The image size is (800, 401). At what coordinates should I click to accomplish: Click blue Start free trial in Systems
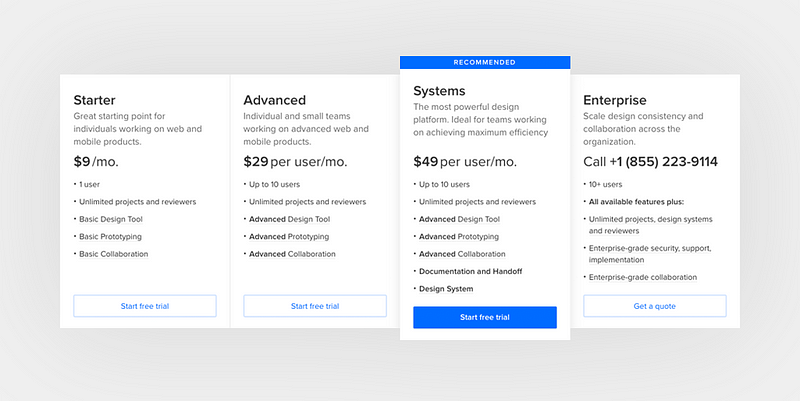pyautogui.click(x=485, y=317)
